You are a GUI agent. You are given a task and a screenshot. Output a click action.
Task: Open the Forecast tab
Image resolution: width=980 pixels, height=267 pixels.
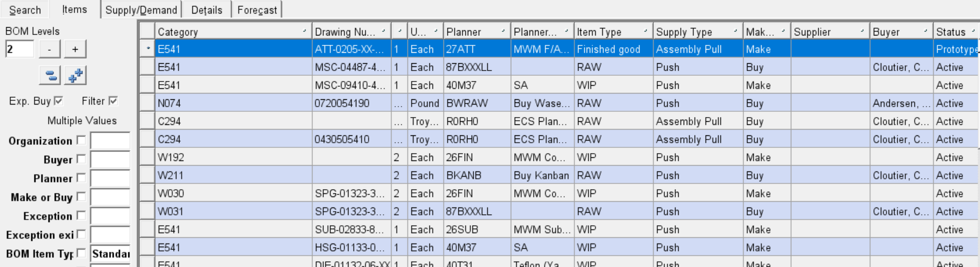(257, 10)
